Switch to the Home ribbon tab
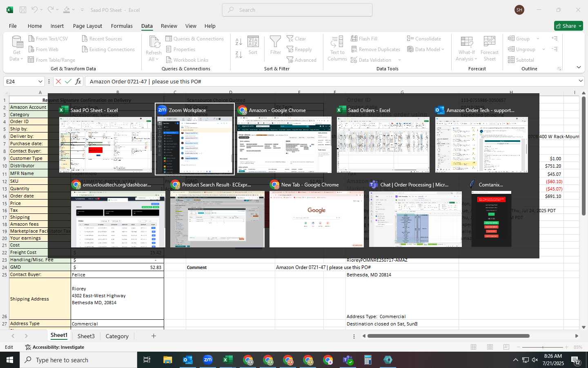Viewport: 588px width, 368px height. [35, 26]
